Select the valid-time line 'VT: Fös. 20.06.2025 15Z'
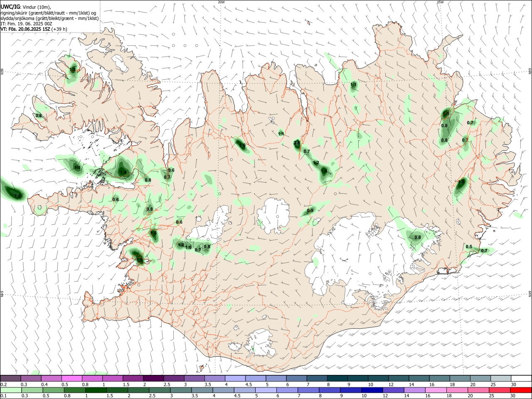The height and width of the screenshot is (399, 532). (25, 29)
